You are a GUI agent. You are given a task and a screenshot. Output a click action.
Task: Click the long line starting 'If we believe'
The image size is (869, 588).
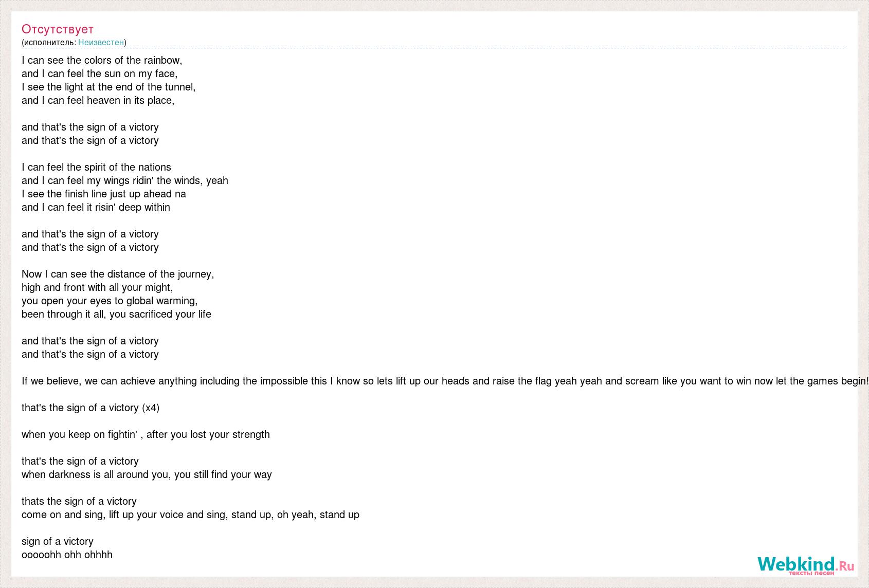click(x=445, y=381)
